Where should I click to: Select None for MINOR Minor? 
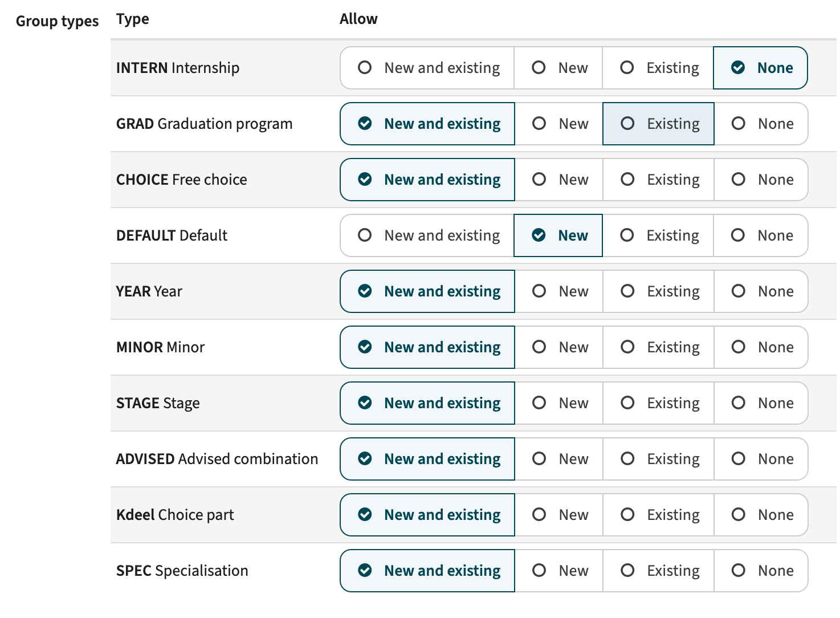click(x=761, y=347)
